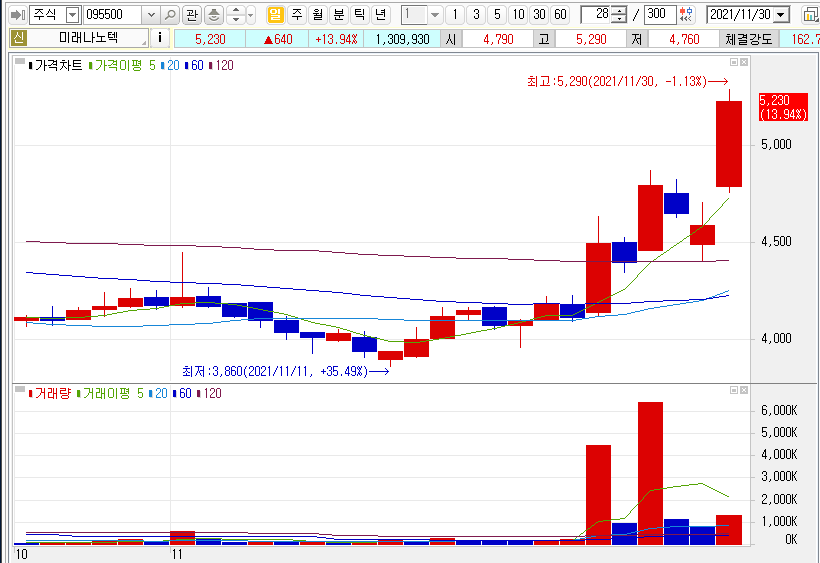Click the total bar count field 300
820x563 pixels.
[660, 15]
